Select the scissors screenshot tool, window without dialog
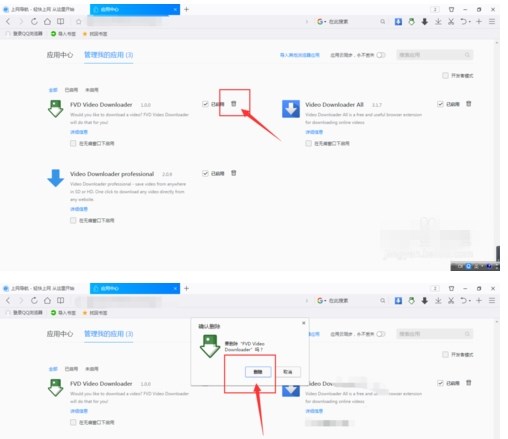Viewport: 508px width, 439px height. click(x=451, y=22)
